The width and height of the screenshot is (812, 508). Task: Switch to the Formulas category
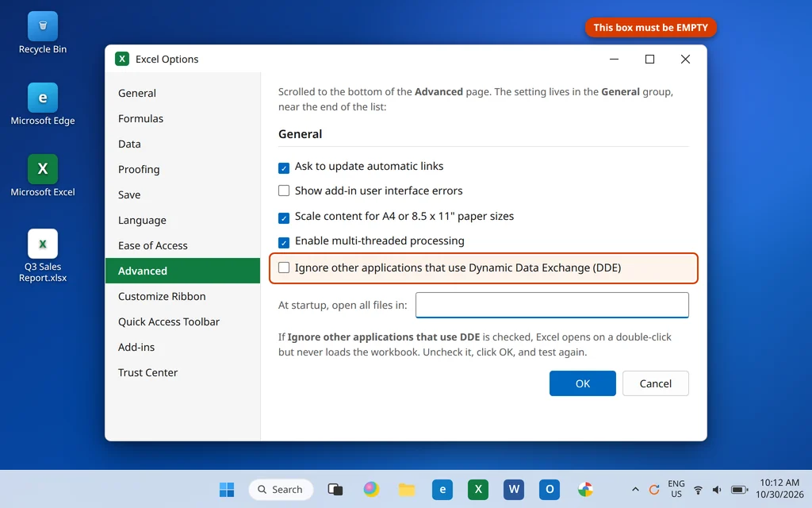coord(182,119)
